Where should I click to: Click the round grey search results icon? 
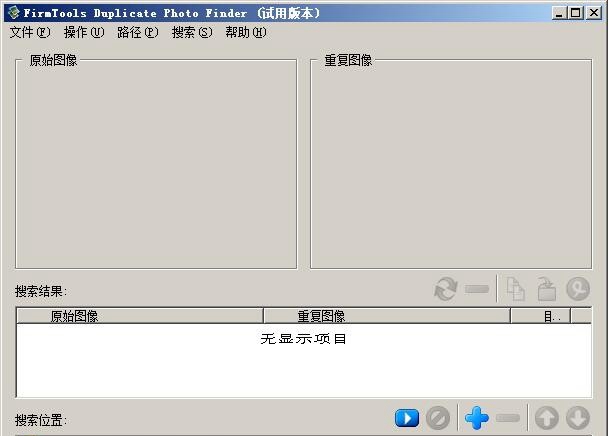[x=578, y=289]
